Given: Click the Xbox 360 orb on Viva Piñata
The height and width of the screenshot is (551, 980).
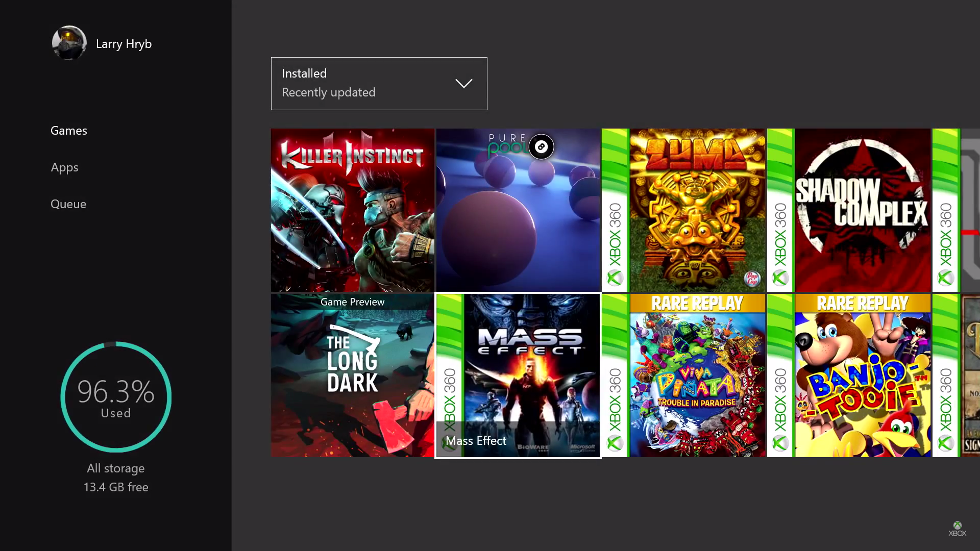Looking at the screenshot, I should [615, 443].
